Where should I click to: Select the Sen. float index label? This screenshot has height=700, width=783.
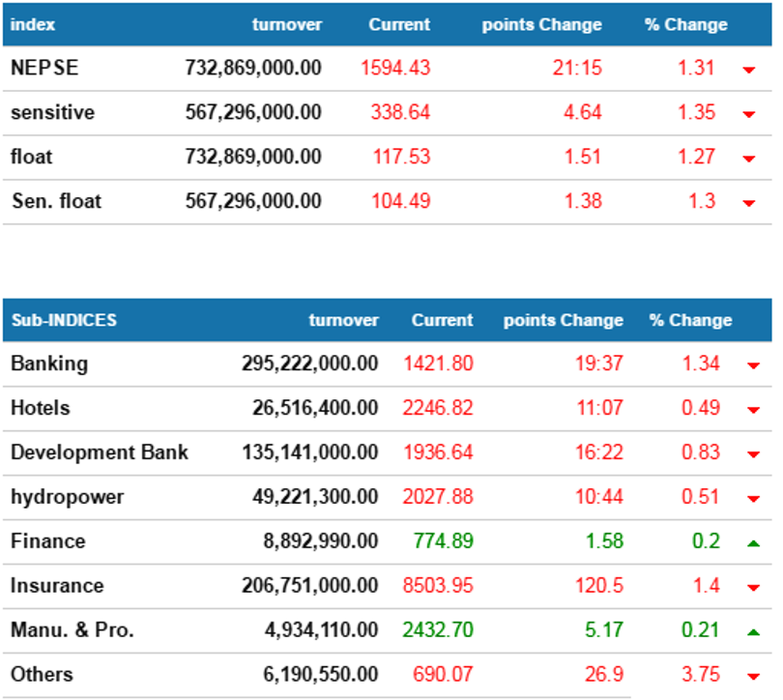click(x=56, y=201)
